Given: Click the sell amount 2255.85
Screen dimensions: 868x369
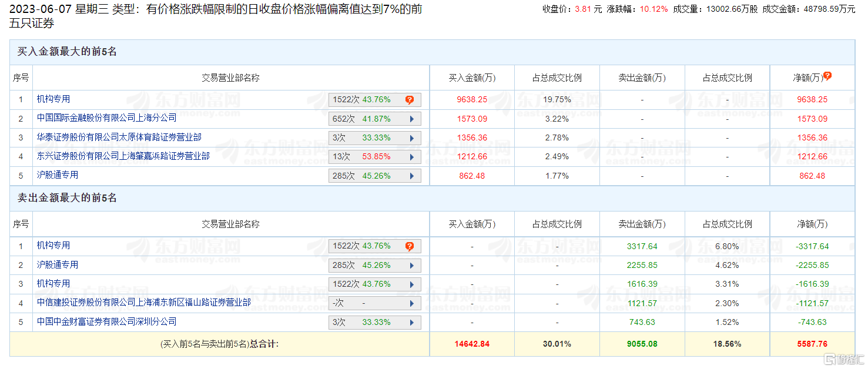Looking at the screenshot, I should coord(642,266).
